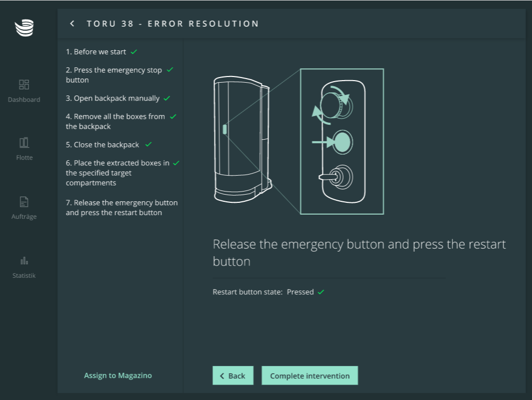Open the Aufträge document icon

click(24, 202)
